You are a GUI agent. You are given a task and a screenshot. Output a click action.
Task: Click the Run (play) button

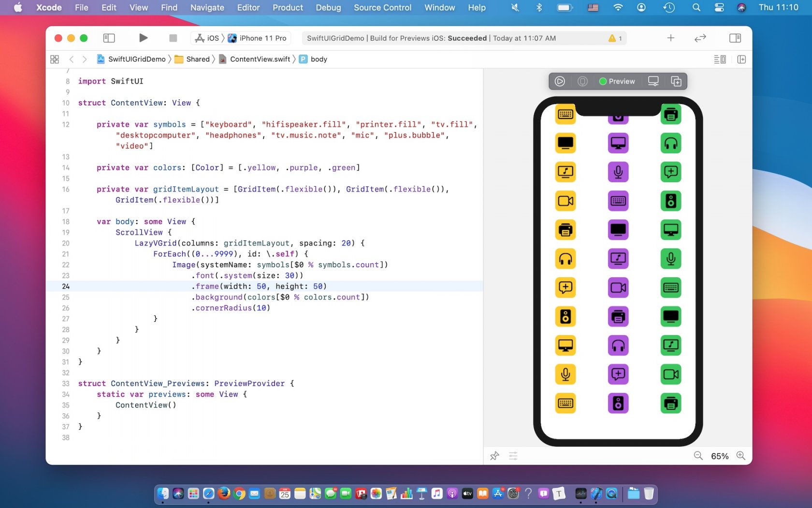[143, 38]
